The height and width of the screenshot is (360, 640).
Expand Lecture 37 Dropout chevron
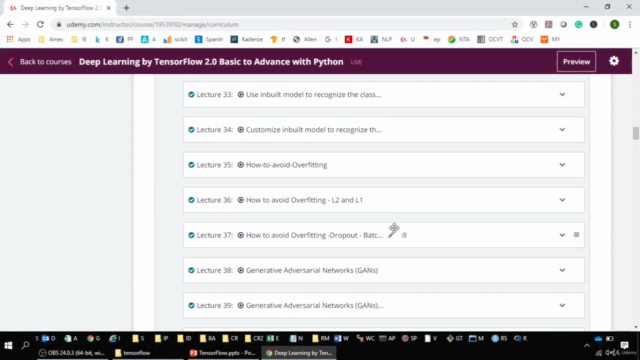coord(562,235)
